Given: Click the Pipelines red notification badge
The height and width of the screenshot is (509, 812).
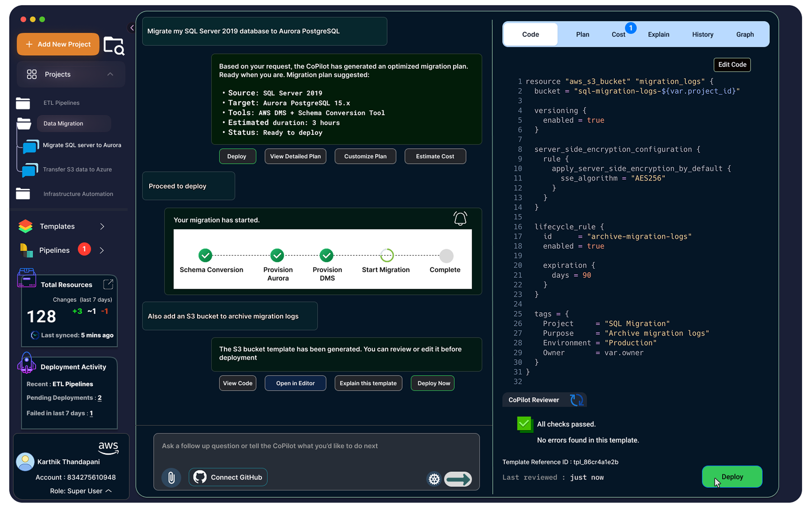Looking at the screenshot, I should point(84,249).
